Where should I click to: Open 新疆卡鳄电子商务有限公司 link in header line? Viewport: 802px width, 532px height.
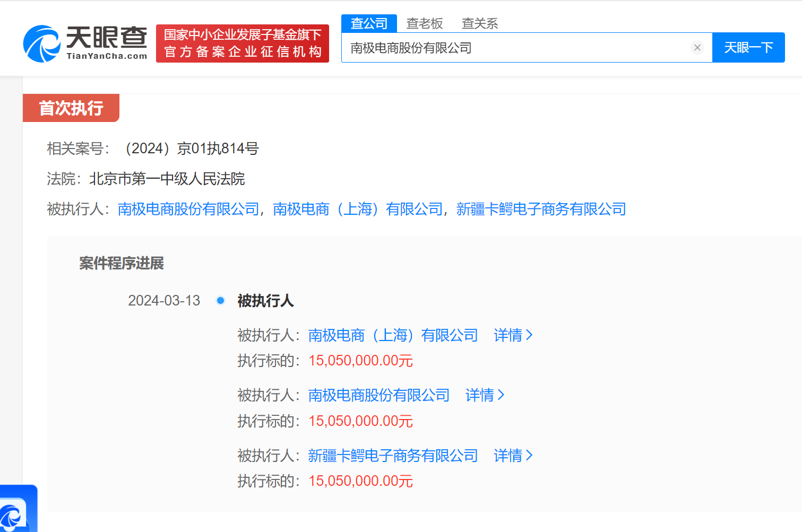point(541,209)
